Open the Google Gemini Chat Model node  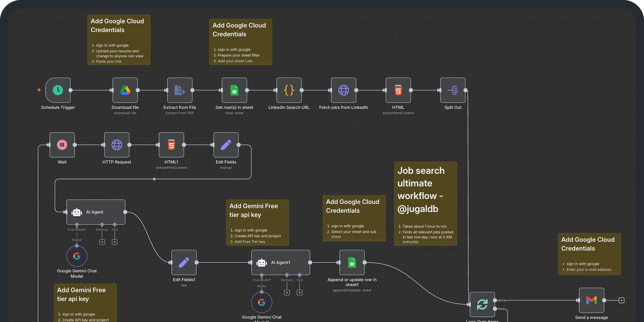click(77, 256)
